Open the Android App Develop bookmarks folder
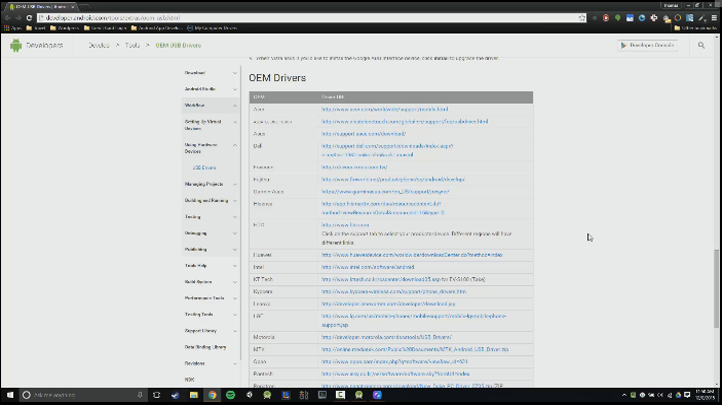Image resolution: width=722 pixels, height=405 pixels. pos(157,28)
